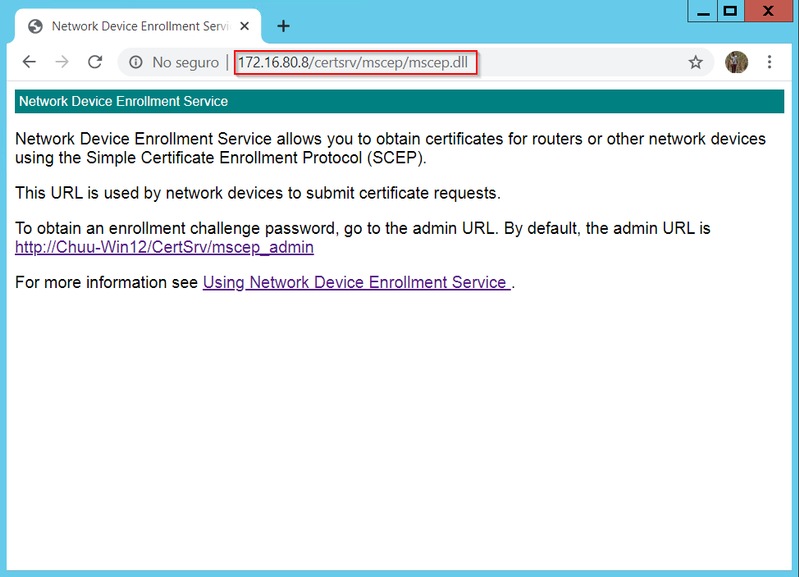
Task: Open the Using Network Device Enrollment Service link
Action: 356,282
